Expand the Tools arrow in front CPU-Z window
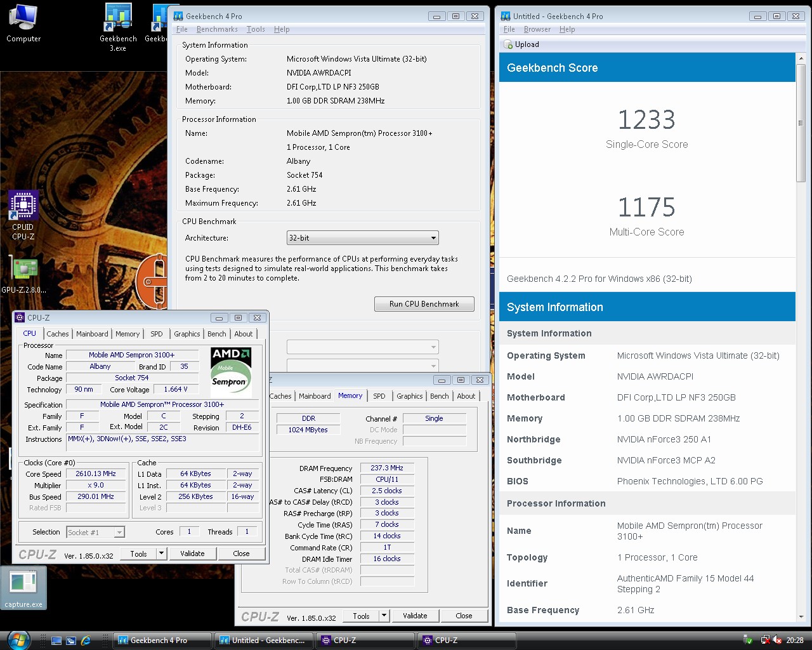812x650 pixels. click(161, 554)
